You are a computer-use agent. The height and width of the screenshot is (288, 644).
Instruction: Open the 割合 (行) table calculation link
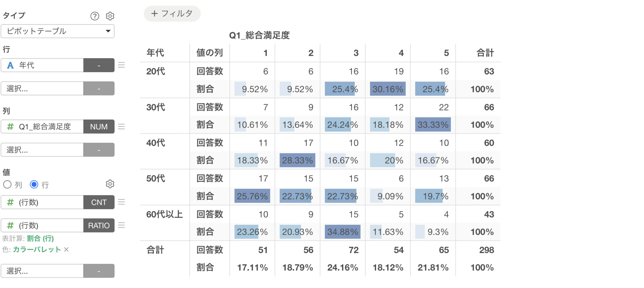click(x=40, y=238)
